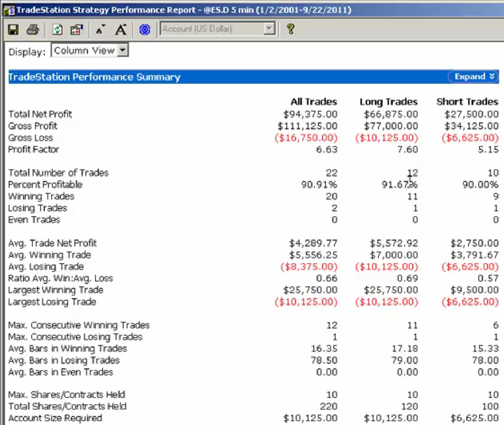Image resolution: width=504 pixels, height=425 pixels.
Task: Click the Gross Profit row label
Action: pyautogui.click(x=33, y=126)
